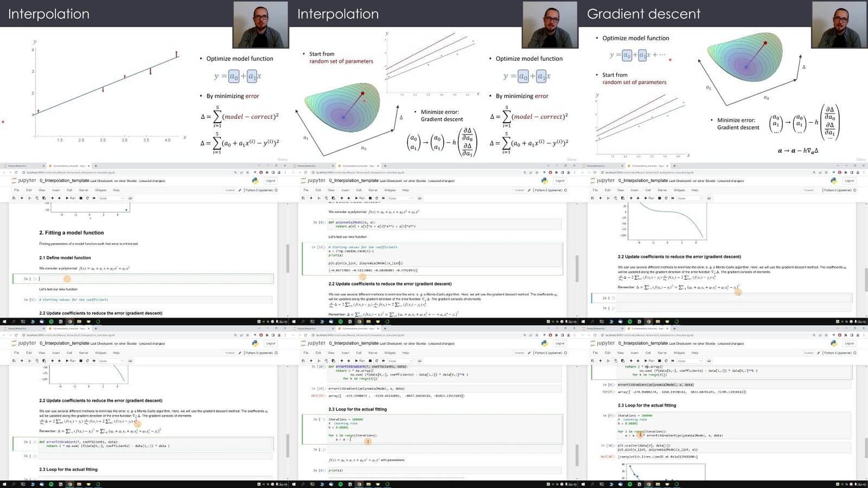868x488 pixels.
Task: Move cell up in notebook showing empty 2.1 Define model function cell
Action: tap(53, 198)
